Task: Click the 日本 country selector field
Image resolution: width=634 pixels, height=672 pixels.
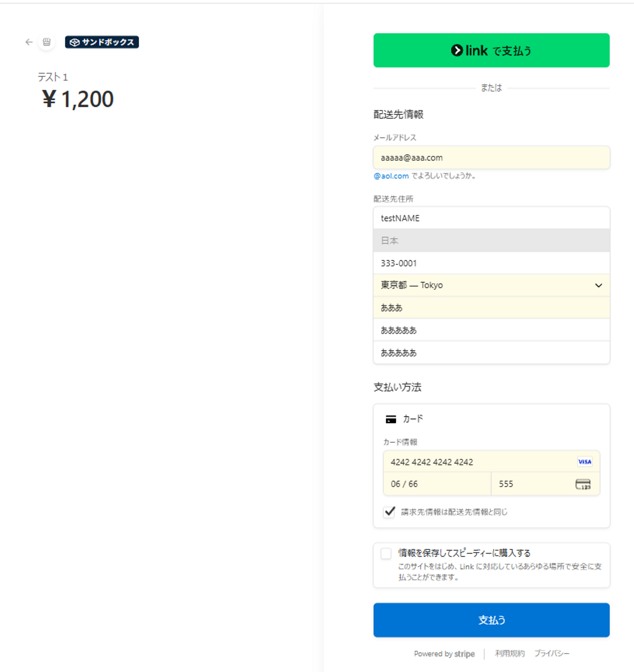Action: point(491,240)
